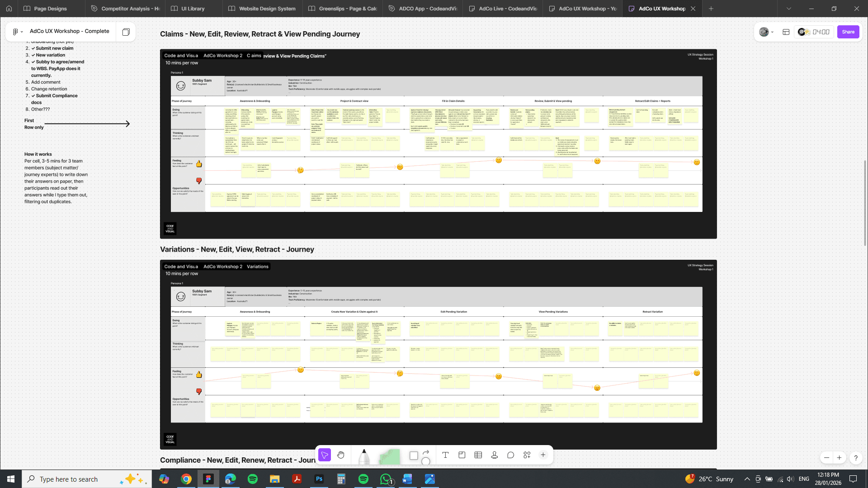Image resolution: width=868 pixels, height=488 pixels.
Task: Select the Hand pan tool
Action: [x=341, y=455]
